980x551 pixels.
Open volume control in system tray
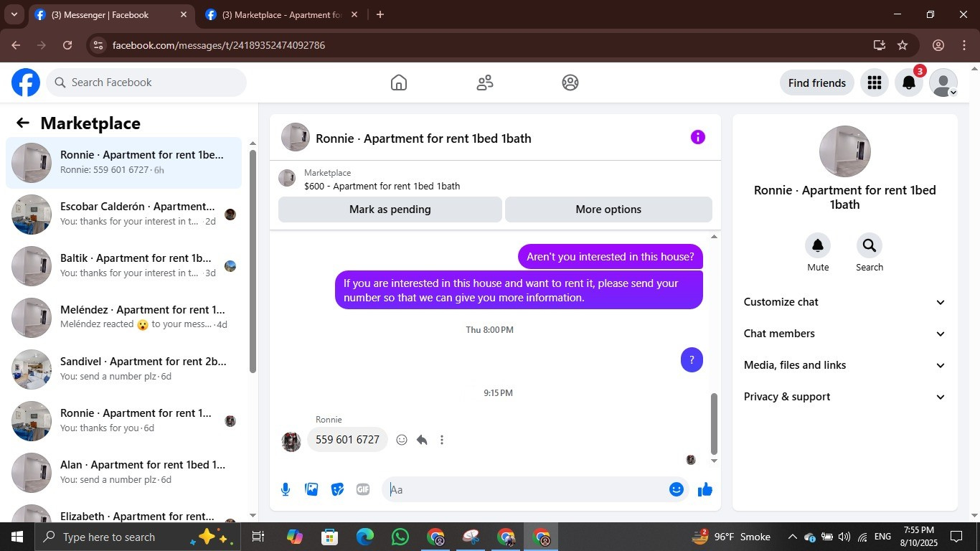tap(844, 537)
